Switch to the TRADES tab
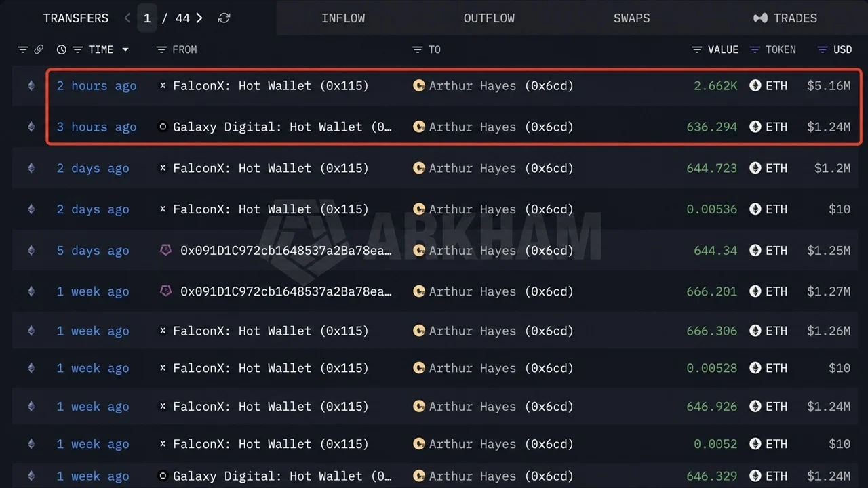Viewport: 868px width, 488px height. tap(785, 18)
